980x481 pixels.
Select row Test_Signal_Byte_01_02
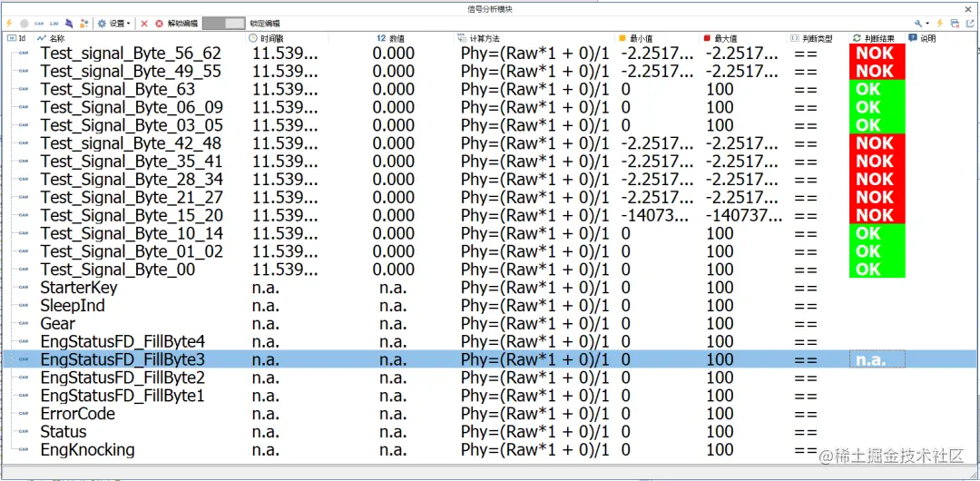489,251
